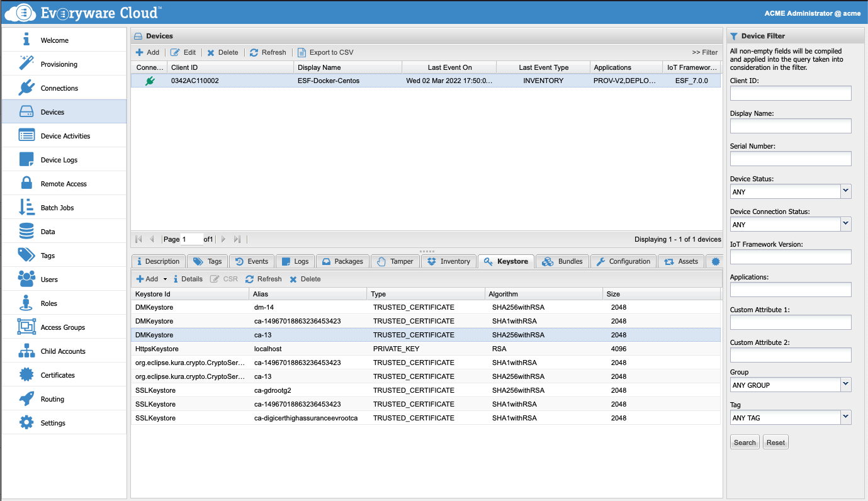The height and width of the screenshot is (501, 868).
Task: Switch to the Description tab
Action: pos(159,261)
